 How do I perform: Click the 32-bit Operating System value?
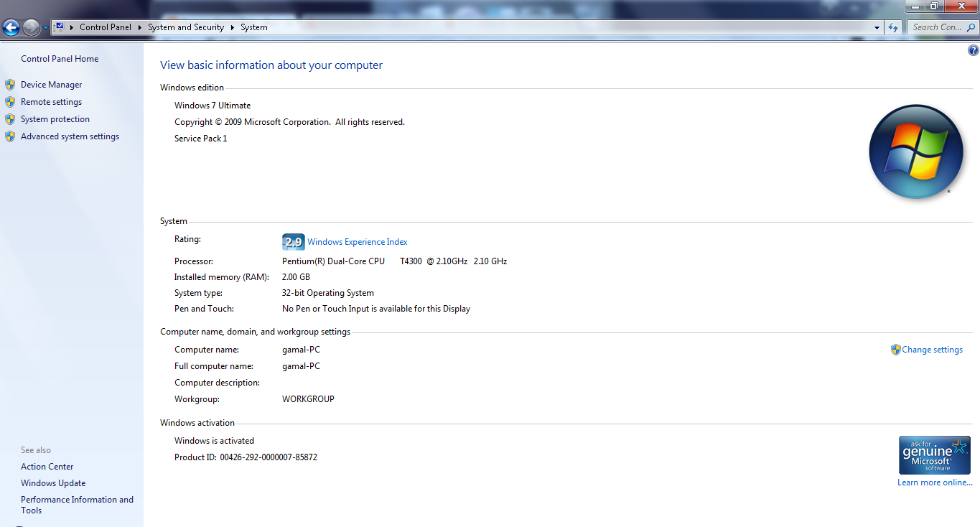[327, 293]
